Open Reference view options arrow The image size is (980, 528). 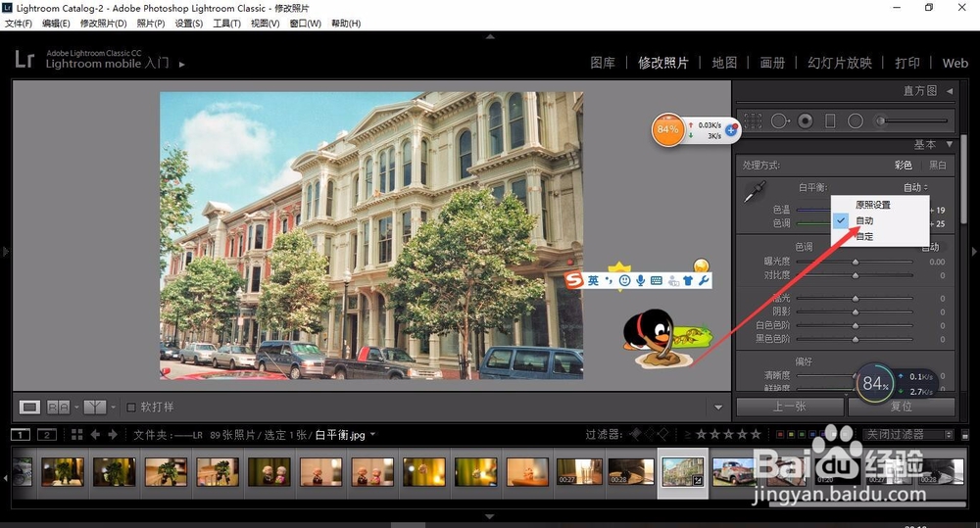[x=113, y=408]
